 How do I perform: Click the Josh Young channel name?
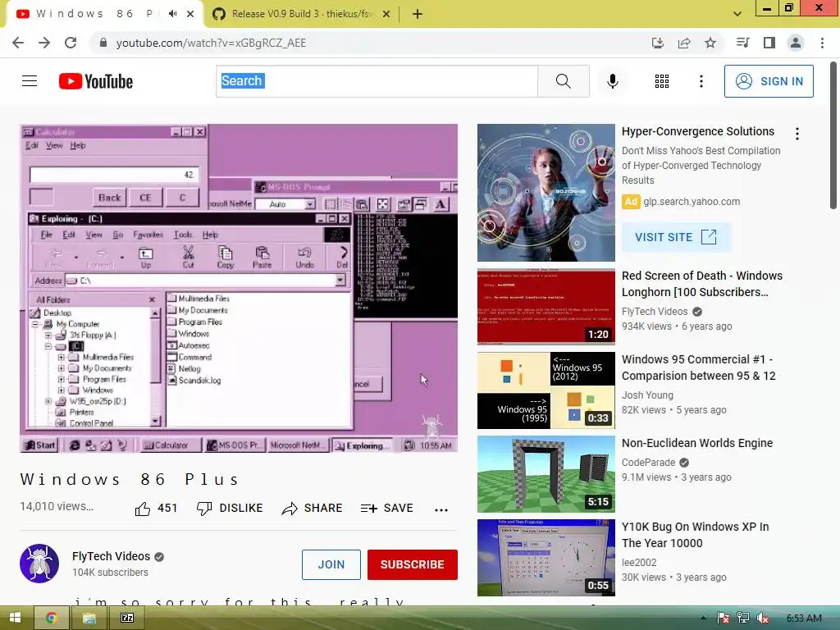point(647,395)
